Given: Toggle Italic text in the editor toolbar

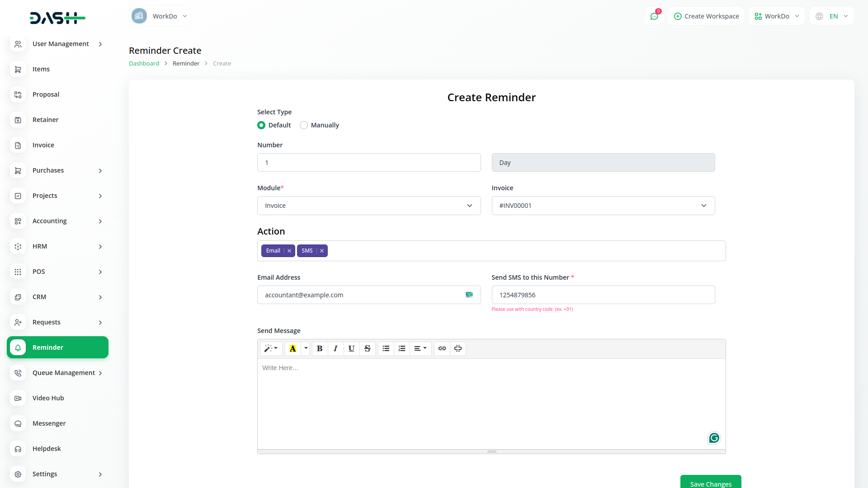Looking at the screenshot, I should (335, 348).
